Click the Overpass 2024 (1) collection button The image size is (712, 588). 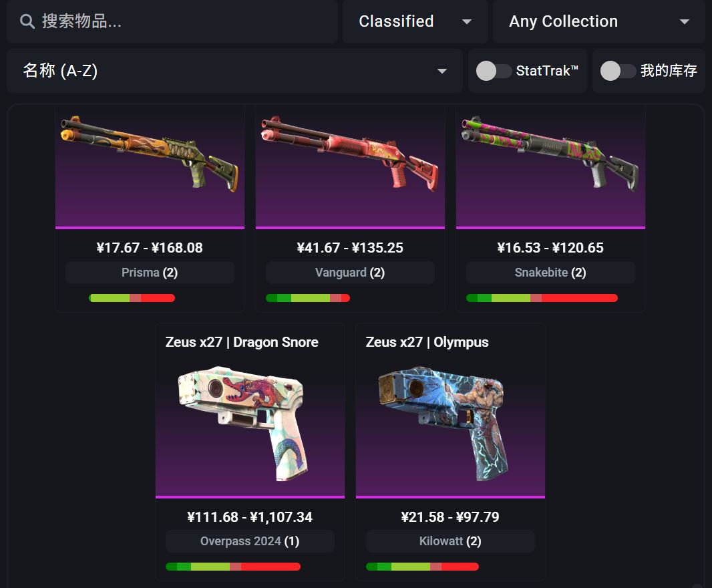pyautogui.click(x=250, y=541)
